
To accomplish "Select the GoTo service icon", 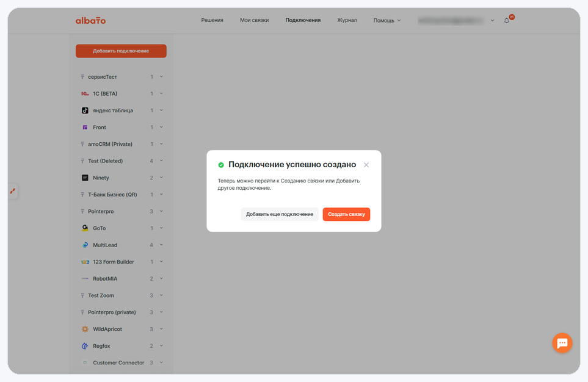I will coord(85,228).
